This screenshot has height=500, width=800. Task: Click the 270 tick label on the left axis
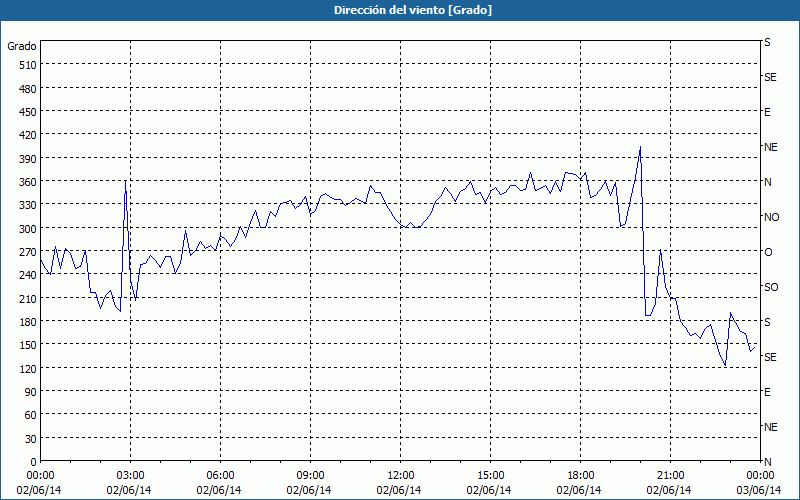(29, 252)
